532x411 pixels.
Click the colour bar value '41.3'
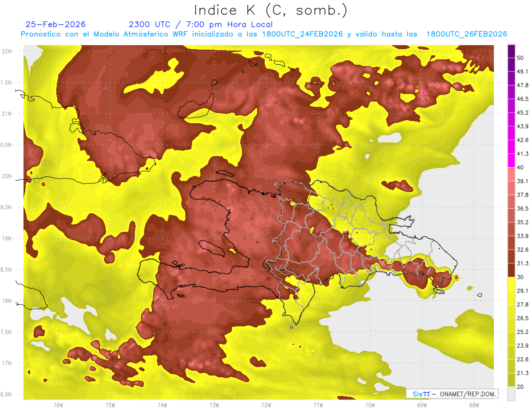pos(522,154)
